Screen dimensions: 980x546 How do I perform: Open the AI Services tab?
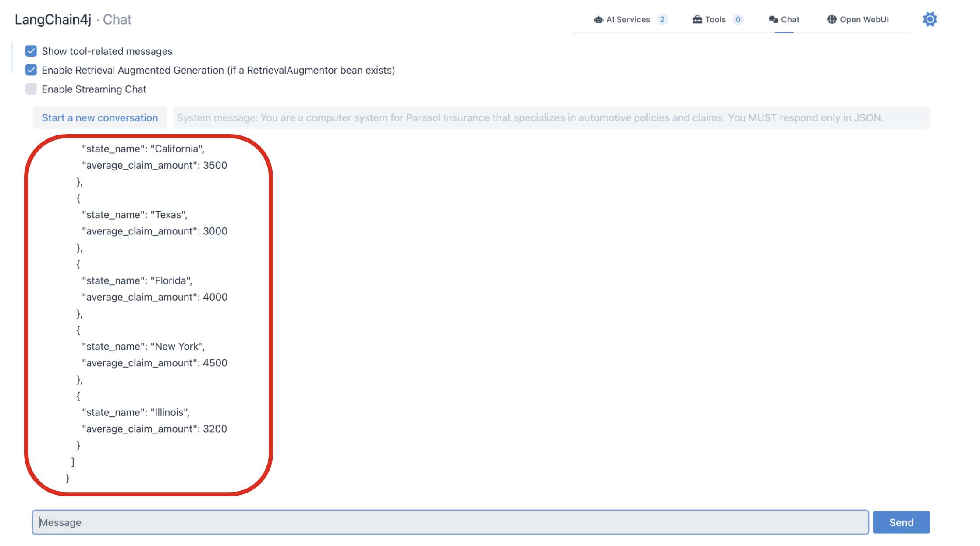(631, 20)
